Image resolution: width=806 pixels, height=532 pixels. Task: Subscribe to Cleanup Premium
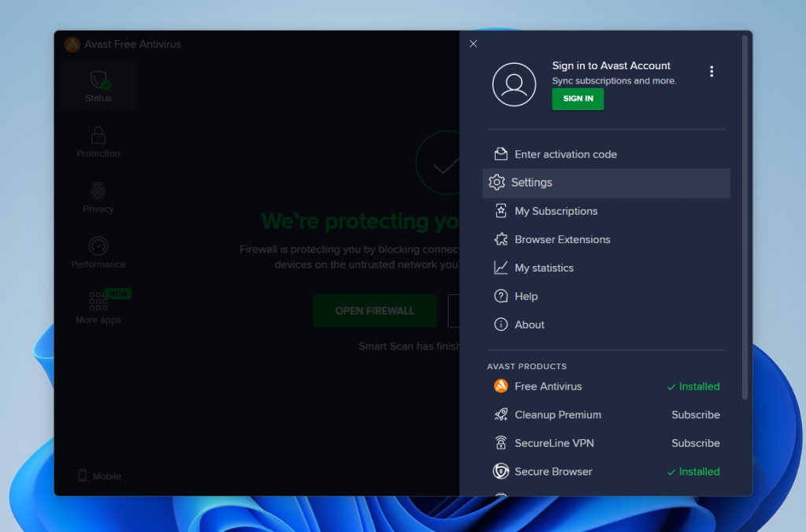tap(695, 415)
